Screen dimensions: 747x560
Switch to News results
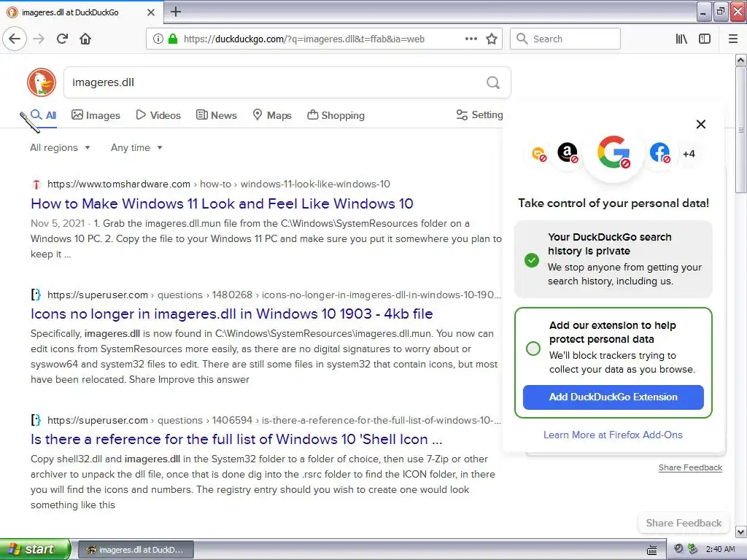coord(216,114)
